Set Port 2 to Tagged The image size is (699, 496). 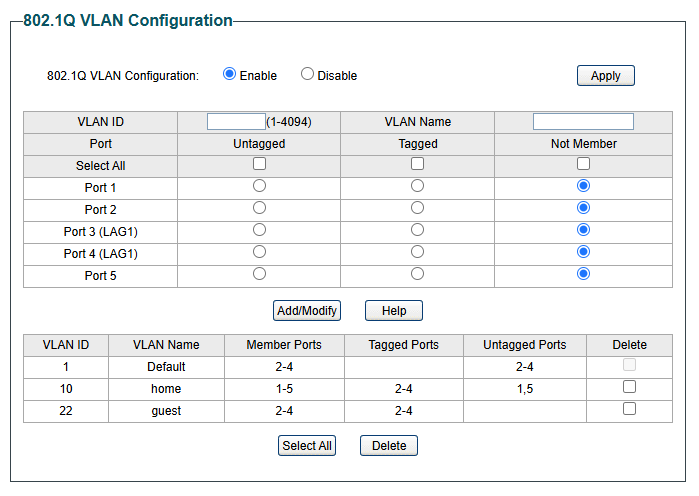pyautogui.click(x=417, y=208)
